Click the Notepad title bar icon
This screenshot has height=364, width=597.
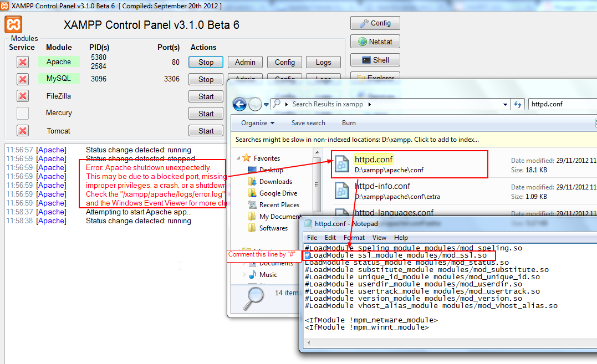point(308,224)
